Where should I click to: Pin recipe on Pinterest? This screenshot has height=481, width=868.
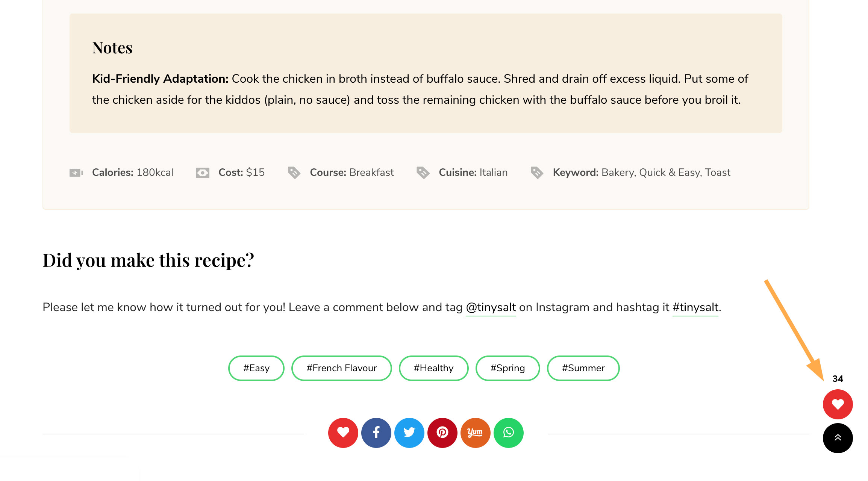(442, 433)
